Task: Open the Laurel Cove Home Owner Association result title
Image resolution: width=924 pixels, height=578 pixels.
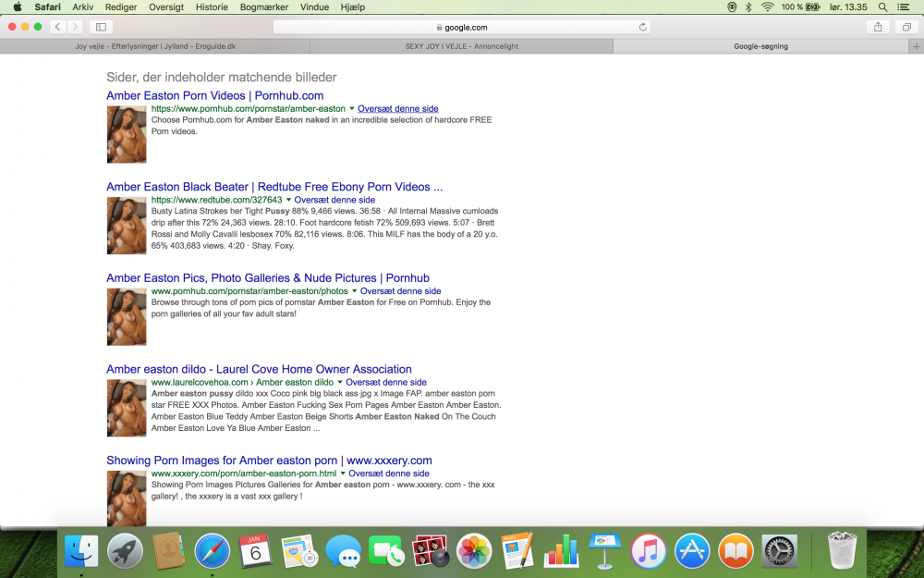Action: [x=260, y=369]
